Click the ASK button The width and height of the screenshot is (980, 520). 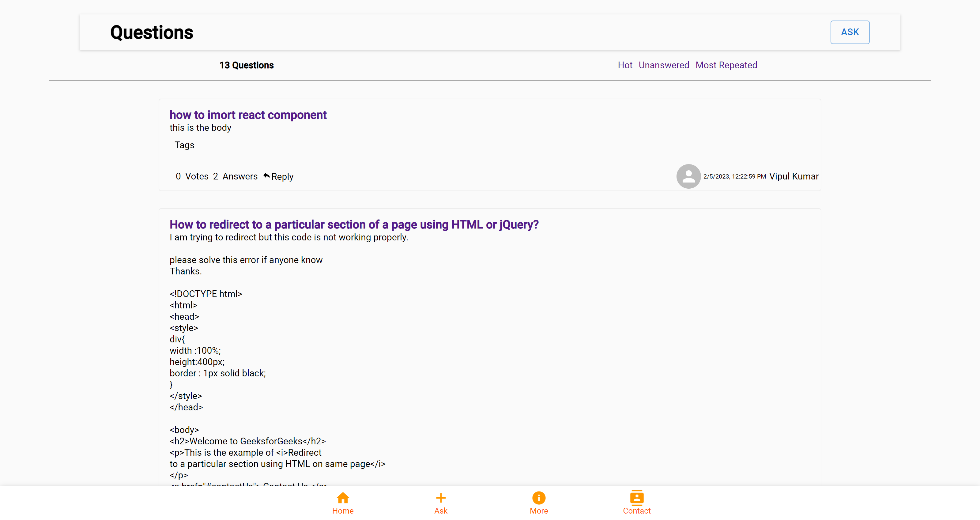[x=850, y=32]
